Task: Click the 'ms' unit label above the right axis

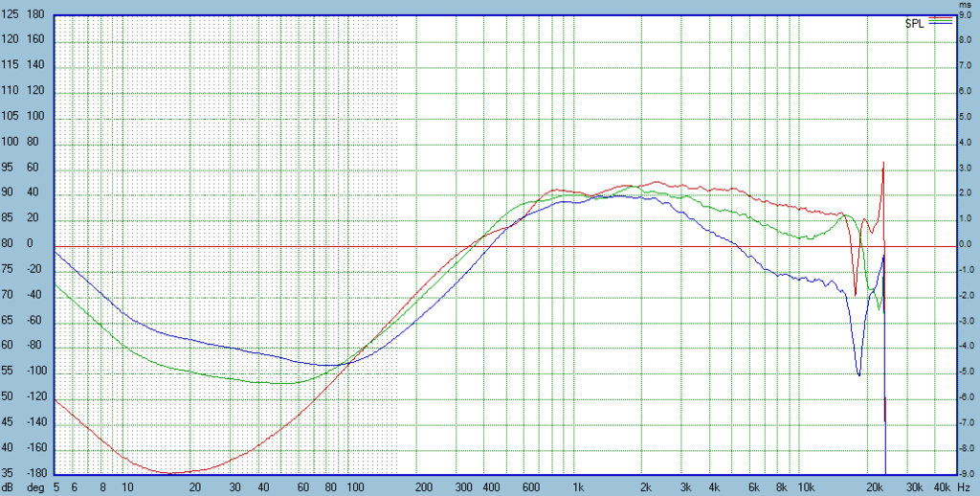Action: point(963,5)
